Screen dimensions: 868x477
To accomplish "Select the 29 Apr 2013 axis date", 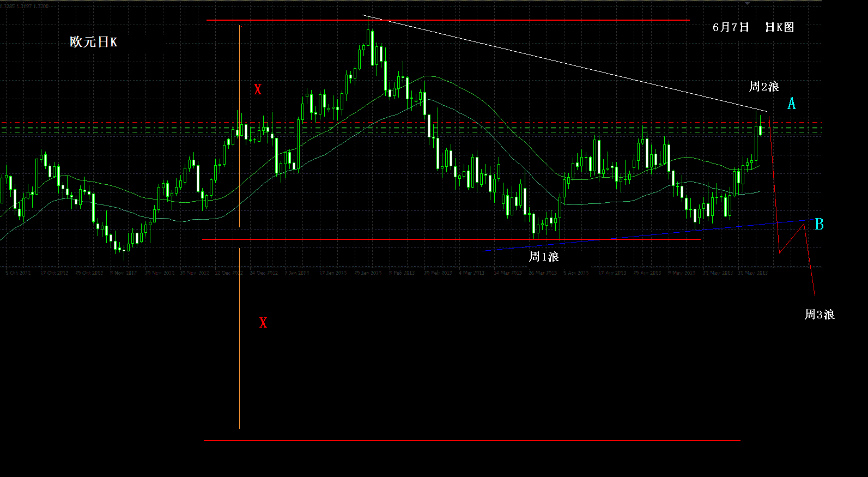I will (647, 273).
